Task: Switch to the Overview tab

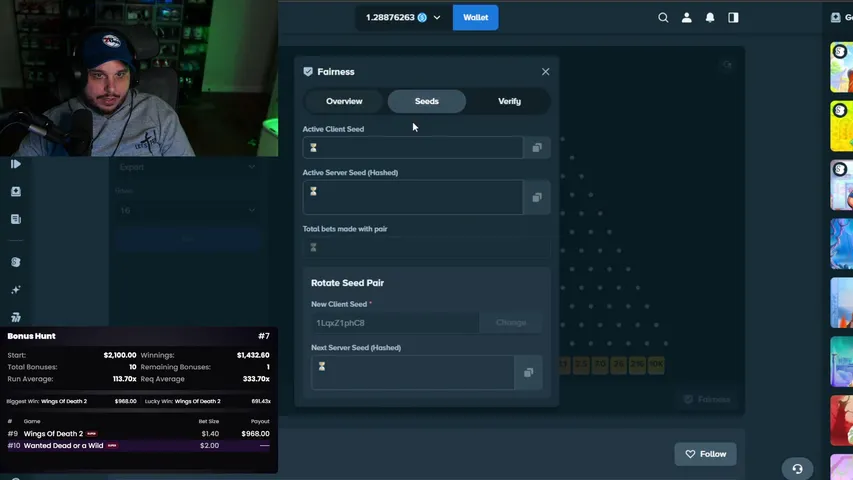Action: pyautogui.click(x=344, y=101)
